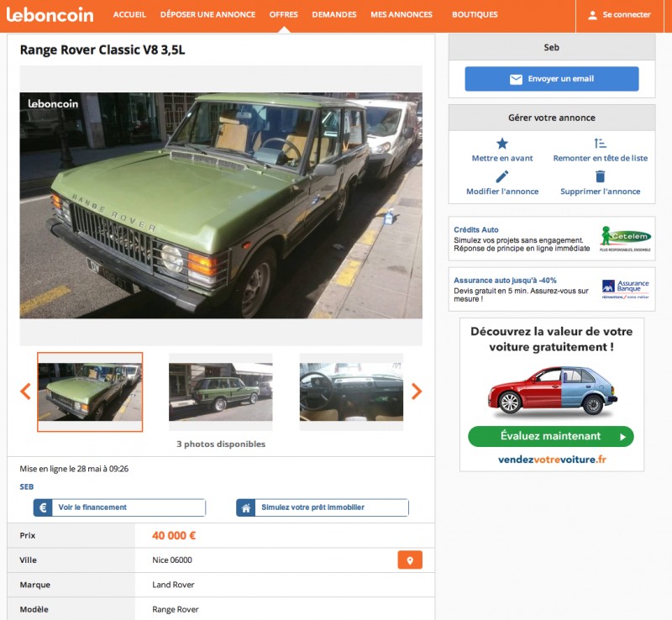Image resolution: width=672 pixels, height=620 pixels.
Task: Click Mettre en avant link
Action: click(x=501, y=158)
